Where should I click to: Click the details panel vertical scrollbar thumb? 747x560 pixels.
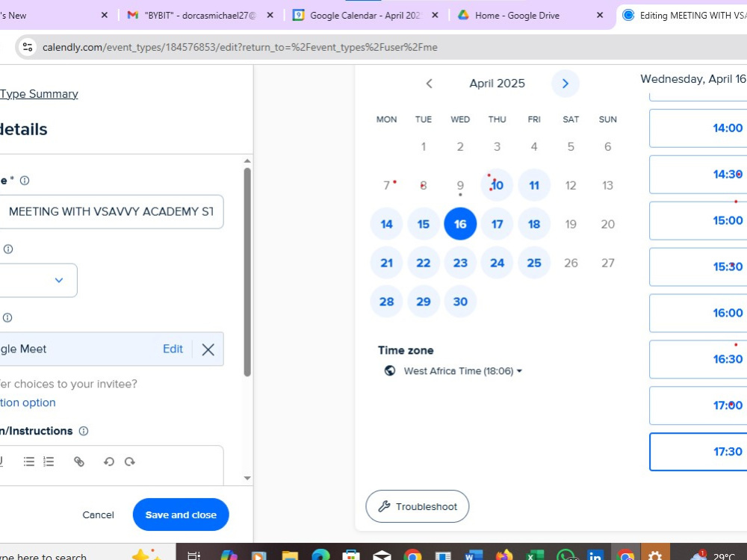point(247,272)
